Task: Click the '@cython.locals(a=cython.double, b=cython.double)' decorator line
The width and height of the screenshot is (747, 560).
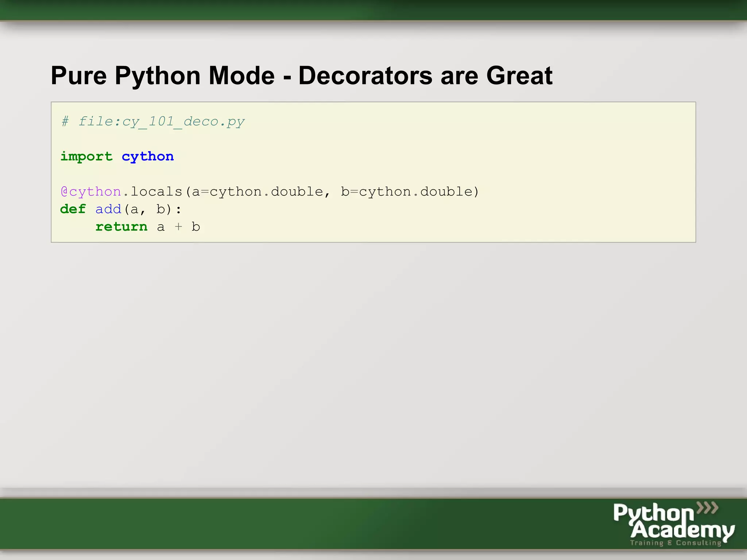Action: pyautogui.click(x=270, y=192)
